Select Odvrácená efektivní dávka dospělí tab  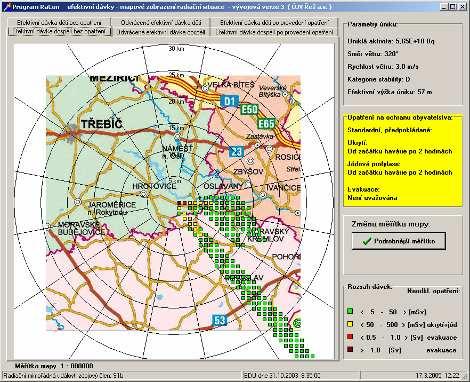(161, 32)
